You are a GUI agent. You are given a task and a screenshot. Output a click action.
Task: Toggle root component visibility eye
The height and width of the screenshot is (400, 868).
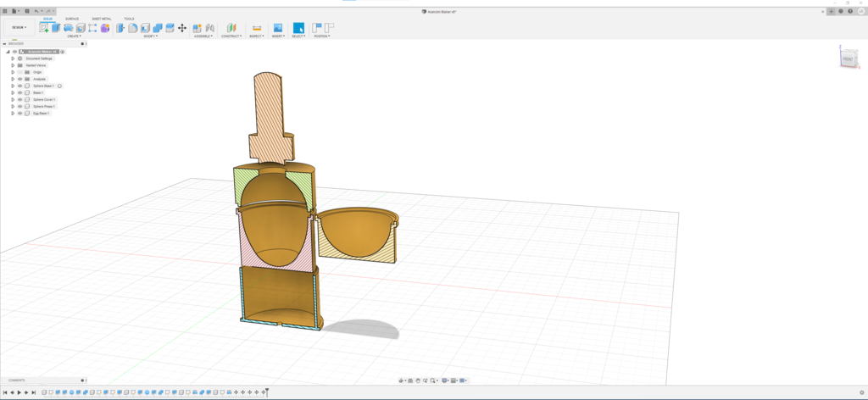[15, 52]
